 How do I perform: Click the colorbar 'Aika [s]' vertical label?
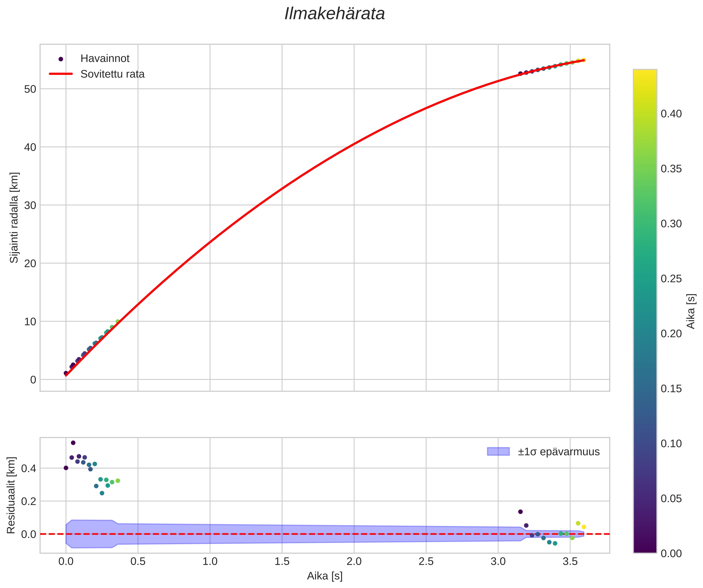691,311
